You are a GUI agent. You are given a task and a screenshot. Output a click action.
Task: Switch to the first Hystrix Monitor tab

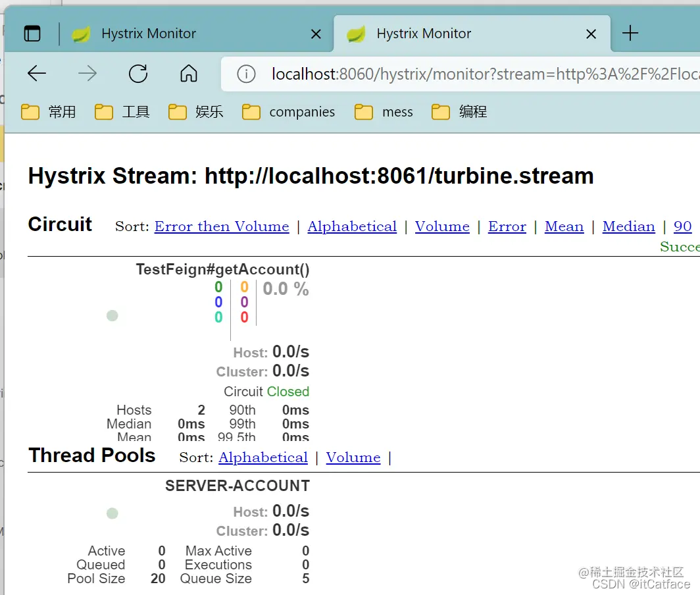197,34
